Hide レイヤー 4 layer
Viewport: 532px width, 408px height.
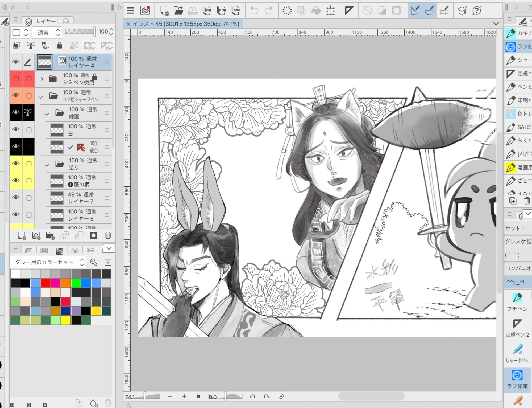pos(16,62)
